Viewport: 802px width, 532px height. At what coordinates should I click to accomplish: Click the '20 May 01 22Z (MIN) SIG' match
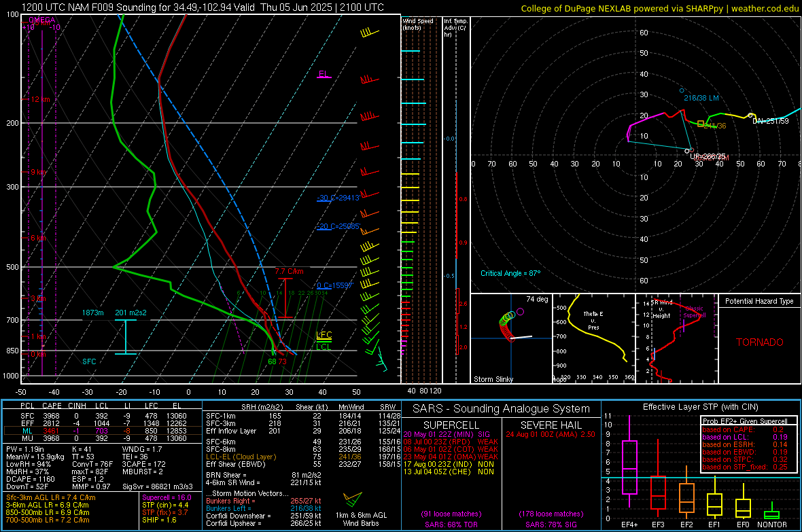(447, 434)
